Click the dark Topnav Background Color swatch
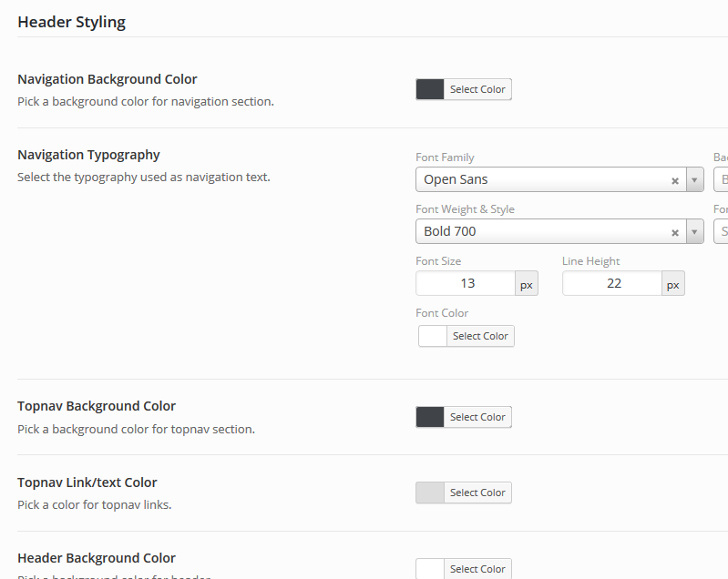728x579 pixels. [x=430, y=417]
